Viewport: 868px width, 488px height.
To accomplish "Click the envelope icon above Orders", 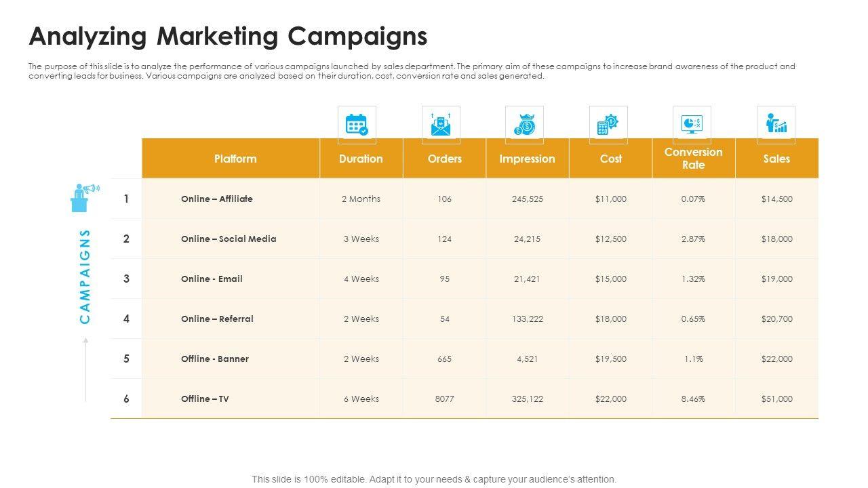I will (x=441, y=125).
